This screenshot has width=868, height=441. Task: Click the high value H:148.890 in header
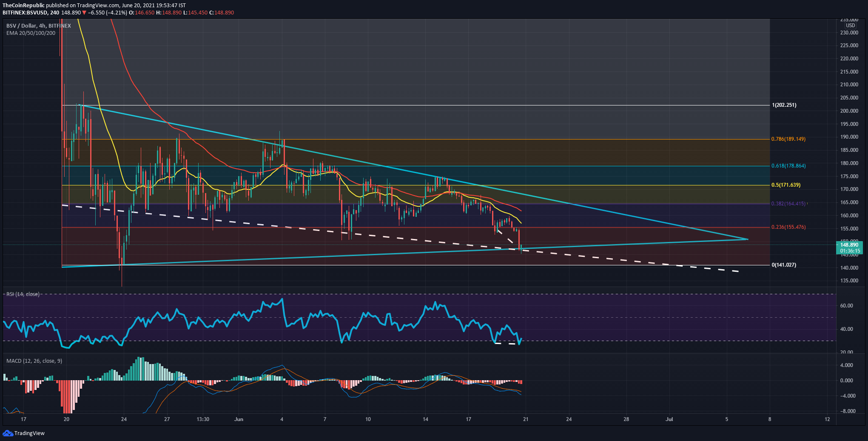[169, 13]
